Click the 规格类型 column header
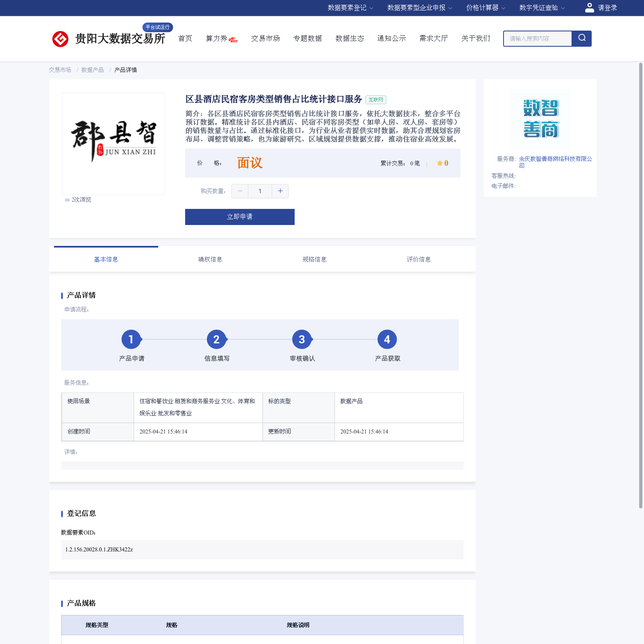644x644 pixels. (x=97, y=625)
